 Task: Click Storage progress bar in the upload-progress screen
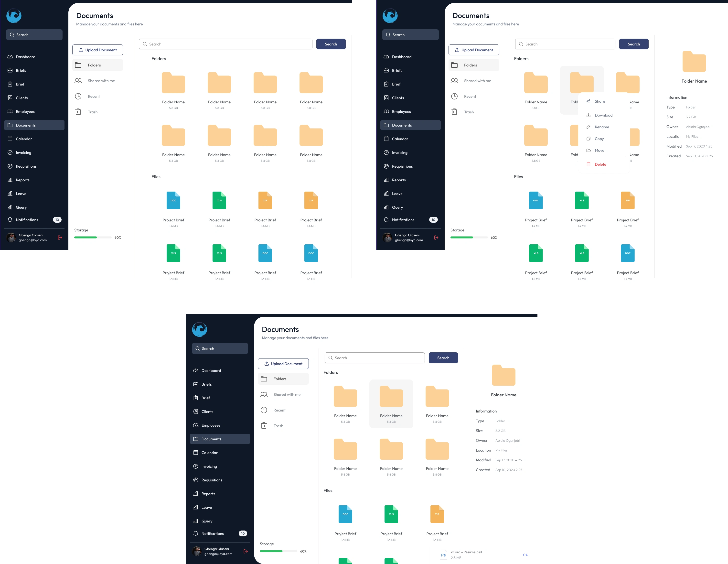(278, 551)
